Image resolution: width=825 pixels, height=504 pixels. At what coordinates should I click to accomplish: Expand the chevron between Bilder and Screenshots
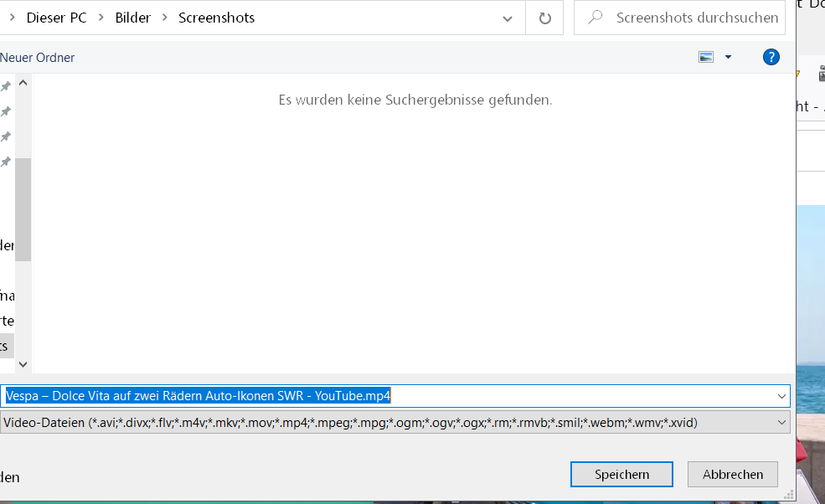[x=164, y=18]
